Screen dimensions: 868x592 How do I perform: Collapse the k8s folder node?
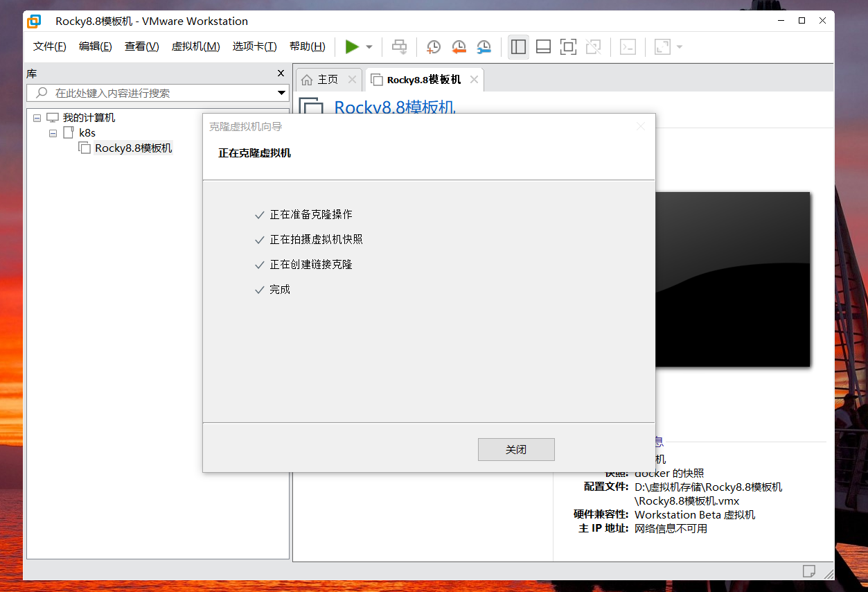53,133
